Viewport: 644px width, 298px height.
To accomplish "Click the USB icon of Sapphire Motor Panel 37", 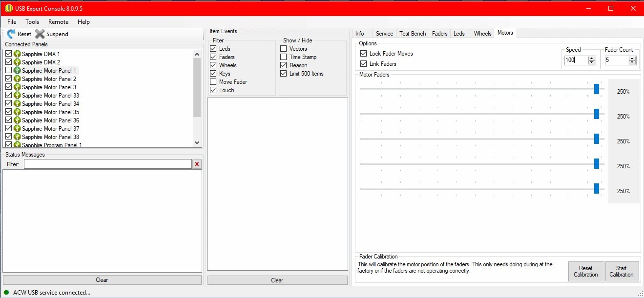I will coord(17,129).
